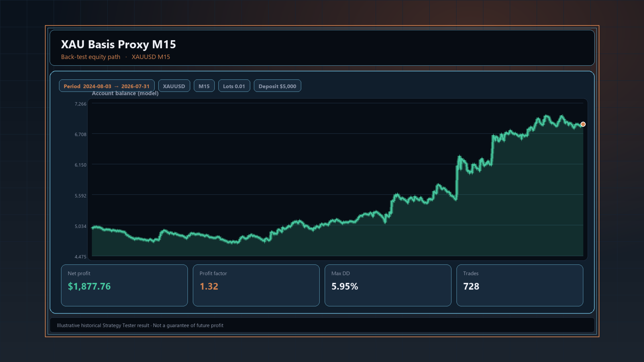This screenshot has width=644, height=362.
Task: Click the orange end-point marker on the equity curve
Action: click(583, 124)
